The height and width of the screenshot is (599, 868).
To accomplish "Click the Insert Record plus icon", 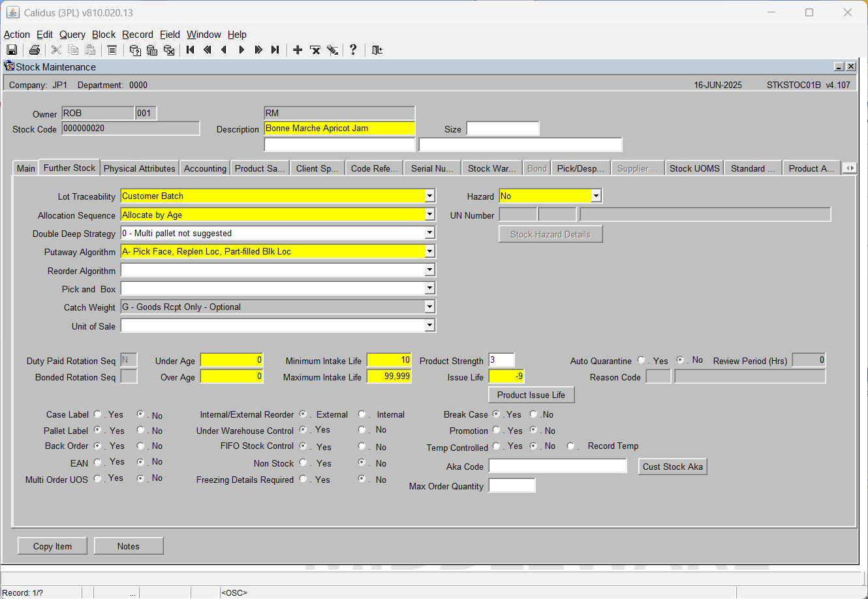I will (x=298, y=50).
